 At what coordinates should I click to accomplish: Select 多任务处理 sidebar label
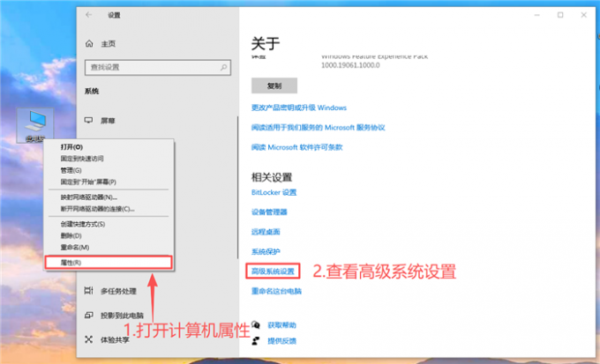point(118,292)
